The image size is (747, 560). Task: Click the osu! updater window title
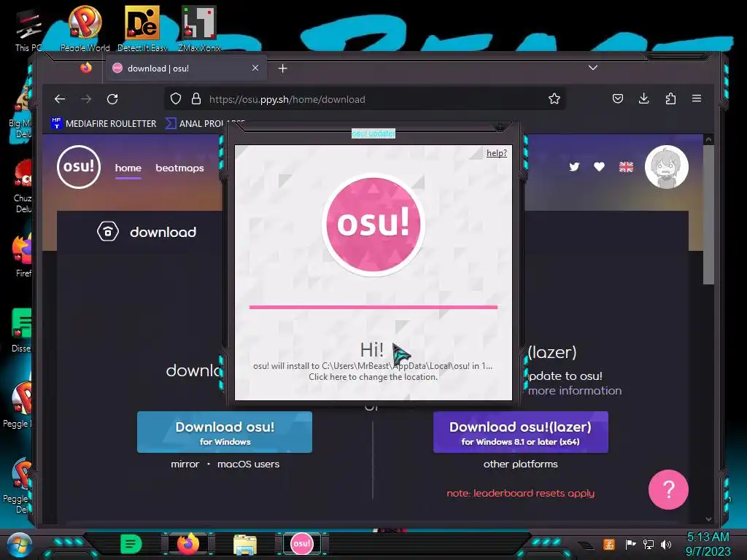tap(373, 134)
